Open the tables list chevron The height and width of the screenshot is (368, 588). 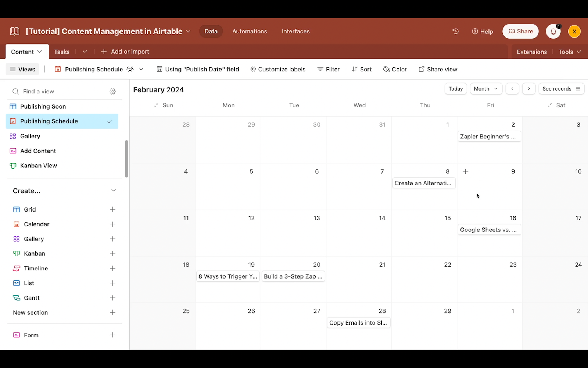pyautogui.click(x=85, y=52)
